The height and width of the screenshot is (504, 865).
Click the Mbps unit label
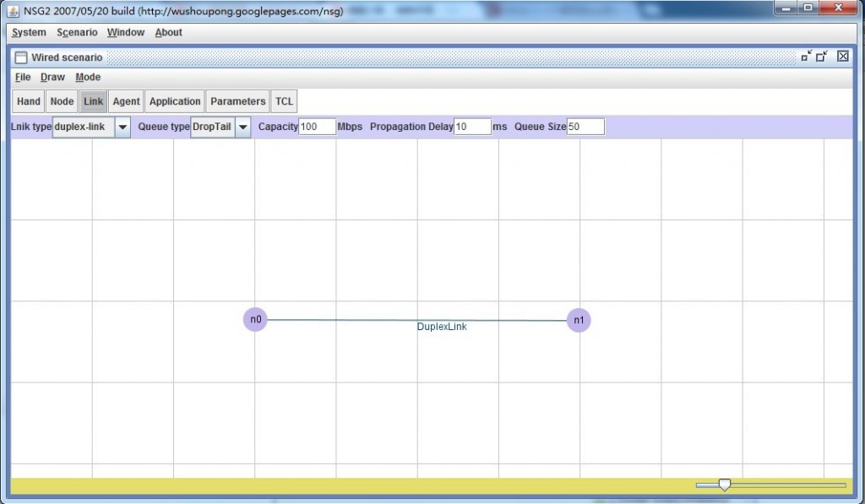pyautogui.click(x=350, y=127)
